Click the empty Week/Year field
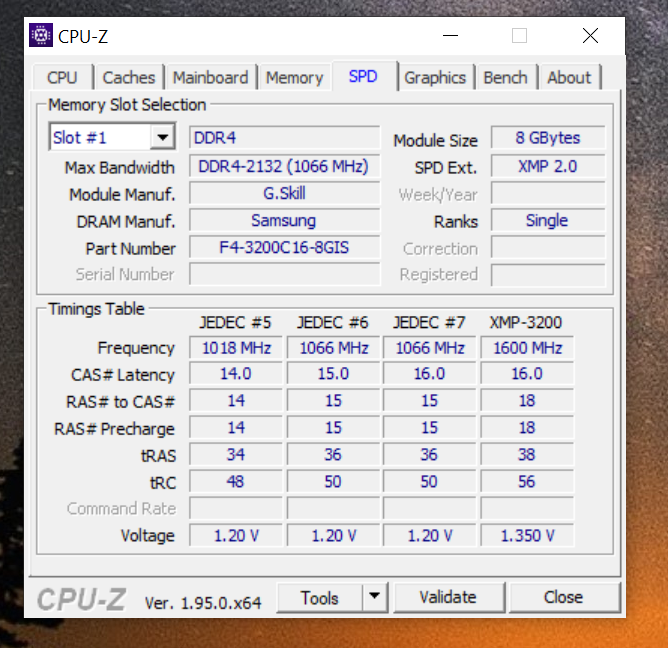The width and height of the screenshot is (668, 648). click(548, 193)
